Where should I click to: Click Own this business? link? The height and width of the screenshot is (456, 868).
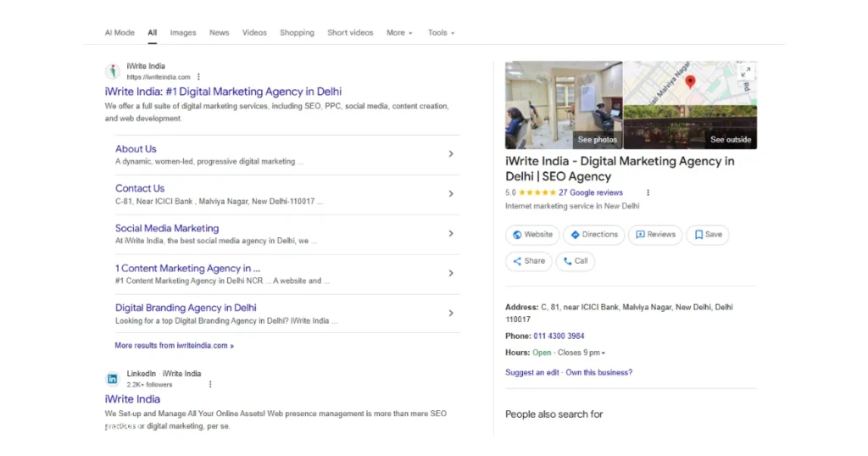click(x=599, y=372)
